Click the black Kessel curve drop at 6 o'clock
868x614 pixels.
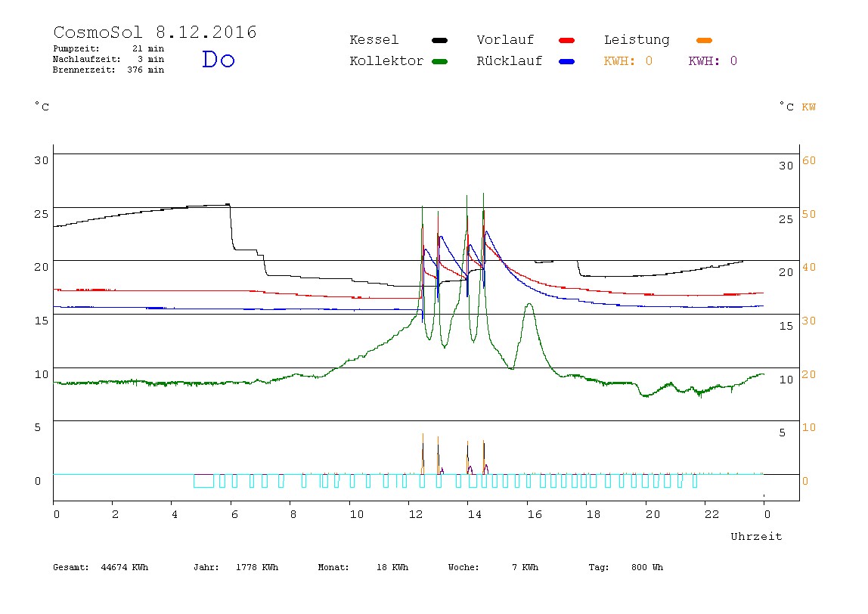pyautogui.click(x=231, y=227)
